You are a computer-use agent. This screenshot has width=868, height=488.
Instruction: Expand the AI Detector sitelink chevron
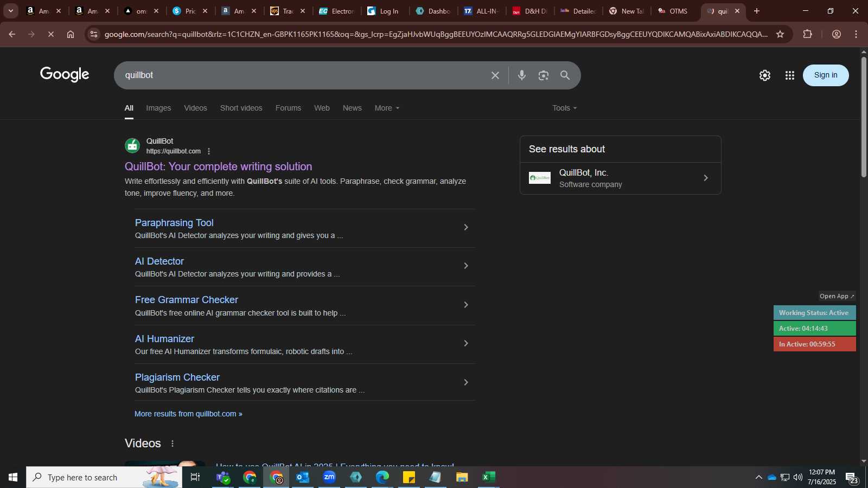pyautogui.click(x=465, y=266)
